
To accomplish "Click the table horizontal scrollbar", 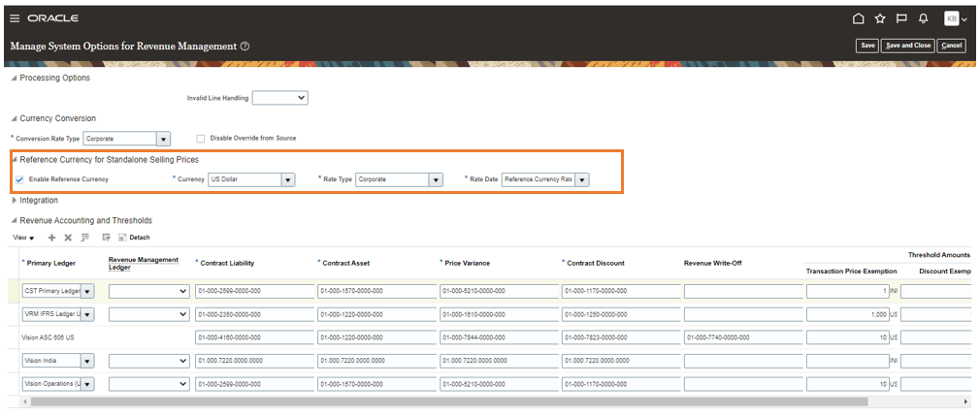I will coord(446,401).
